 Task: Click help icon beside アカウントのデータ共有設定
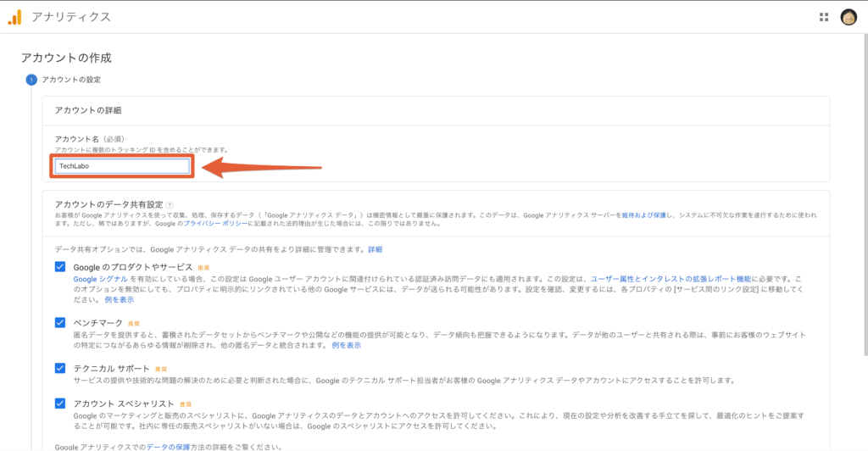(x=170, y=205)
